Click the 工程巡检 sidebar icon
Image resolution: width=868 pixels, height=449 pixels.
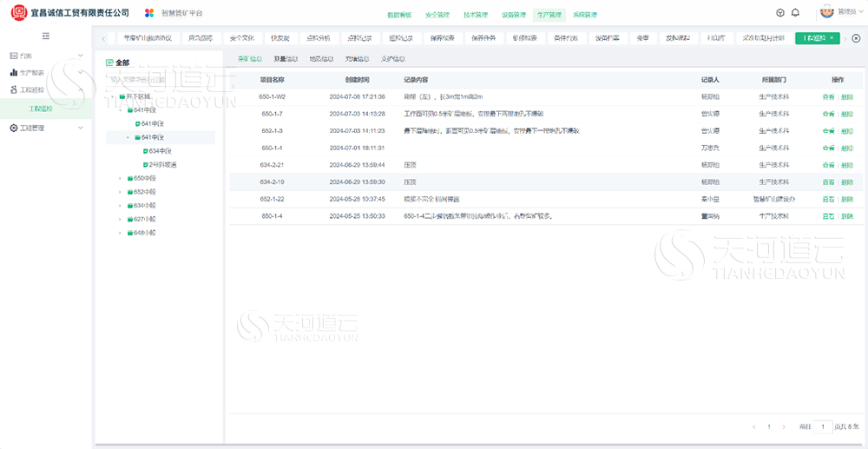14,89
